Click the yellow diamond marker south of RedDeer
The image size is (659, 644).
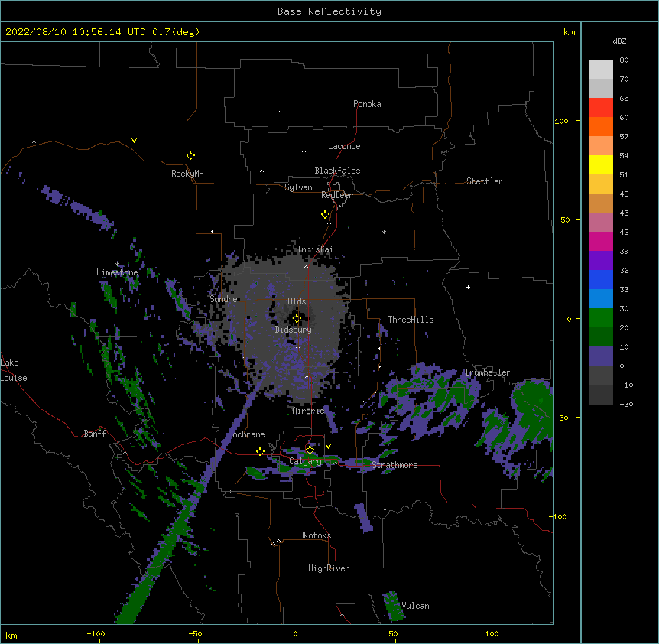325,215
